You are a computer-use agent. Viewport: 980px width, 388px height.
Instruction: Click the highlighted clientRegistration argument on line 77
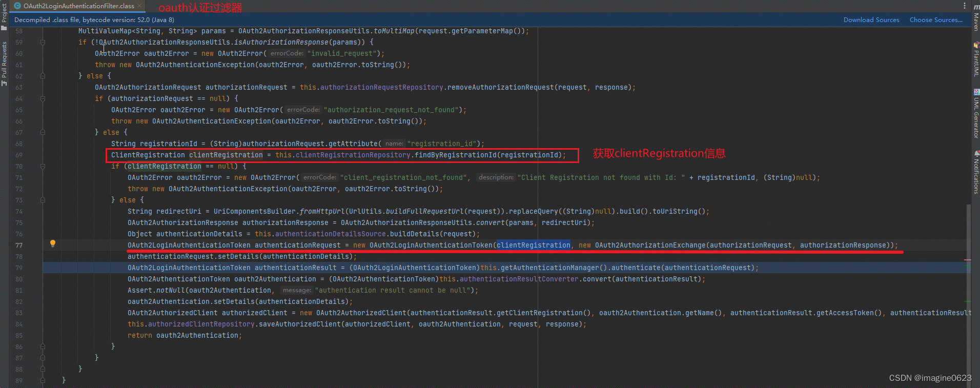tap(533, 245)
